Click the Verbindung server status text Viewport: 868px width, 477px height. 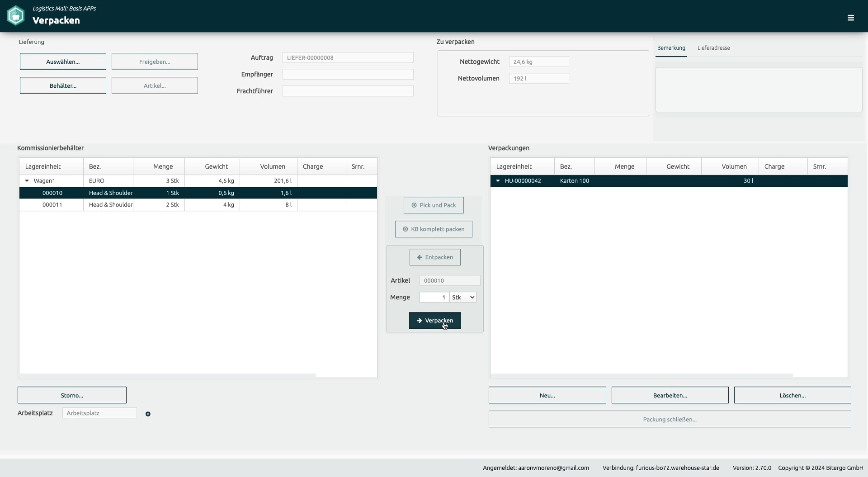click(x=660, y=468)
